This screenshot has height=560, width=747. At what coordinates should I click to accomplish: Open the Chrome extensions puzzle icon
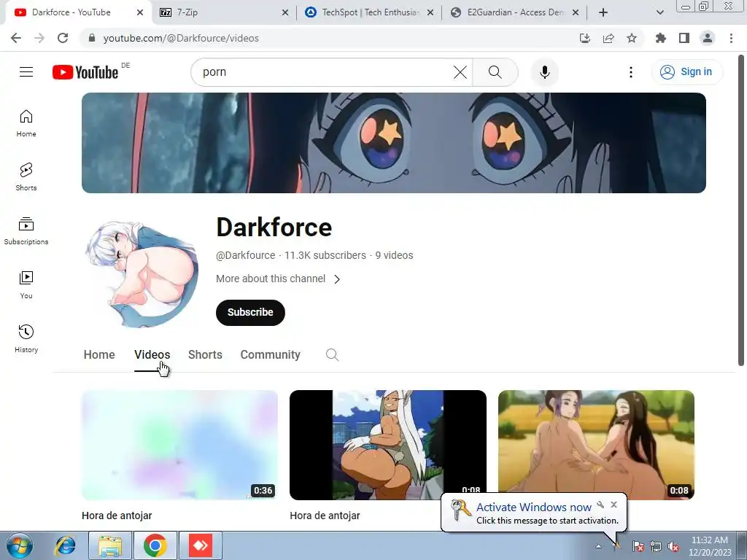661,38
